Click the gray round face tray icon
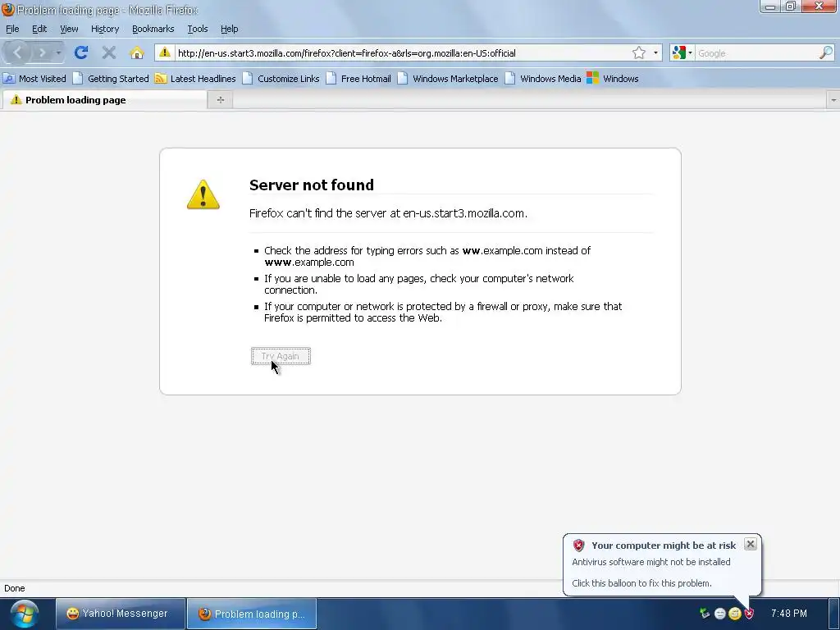Image resolution: width=840 pixels, height=630 pixels. point(720,614)
